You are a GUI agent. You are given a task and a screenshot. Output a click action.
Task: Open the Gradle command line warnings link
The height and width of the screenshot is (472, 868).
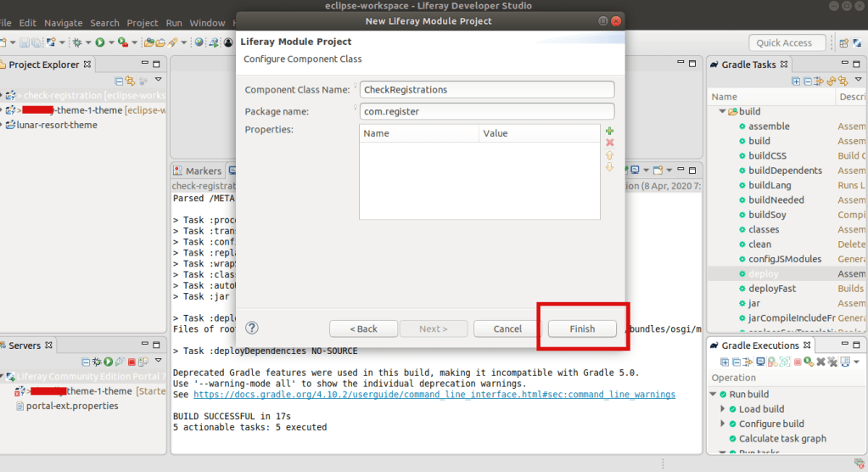[x=434, y=395]
